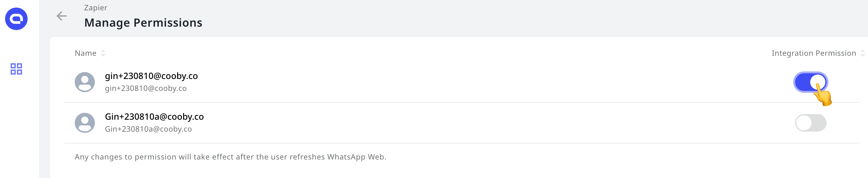Click the gray email subtext gin+230810@cooby.co

pos(146,88)
